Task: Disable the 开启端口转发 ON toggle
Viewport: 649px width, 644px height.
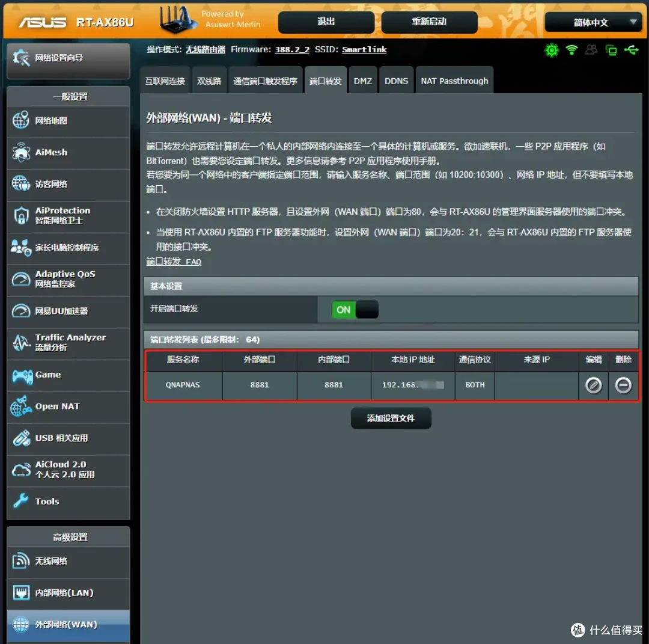Action: click(x=355, y=309)
